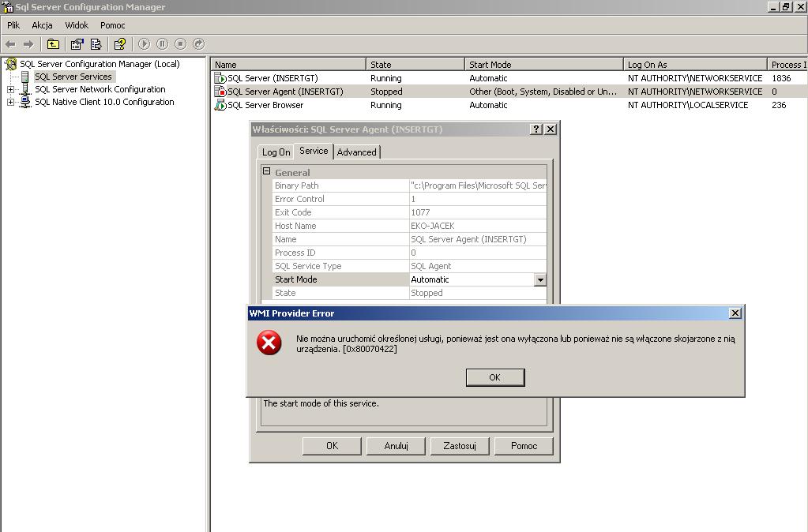Click the SQL Server Network Configuration tree icon
The height and width of the screenshot is (532, 808).
click(25, 89)
